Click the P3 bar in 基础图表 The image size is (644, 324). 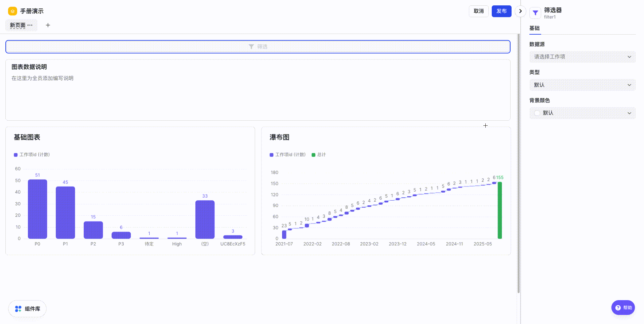pos(121,235)
